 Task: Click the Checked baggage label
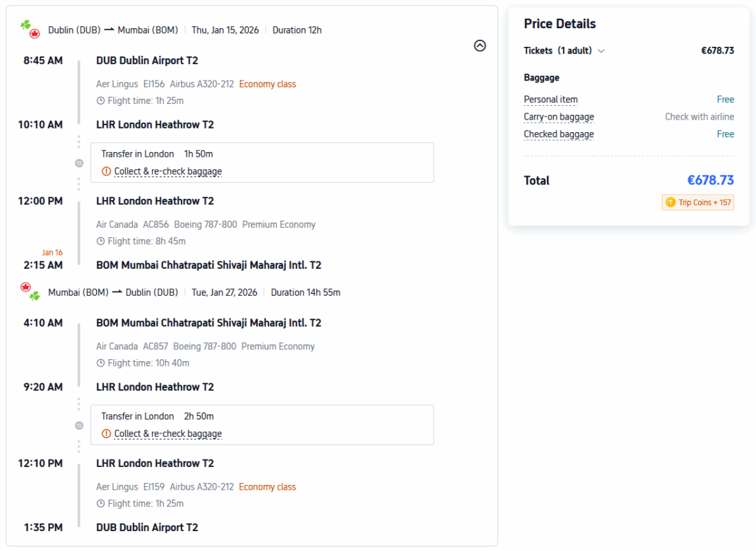(x=559, y=134)
